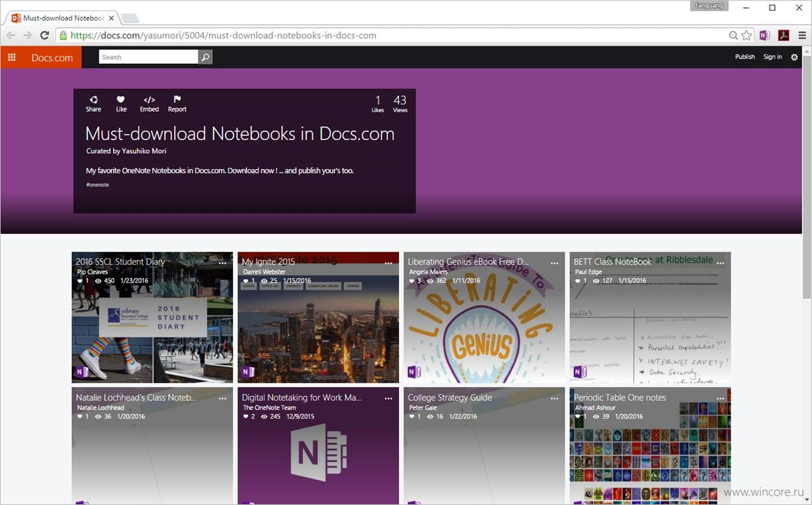Click browser back arrow
The width and height of the screenshot is (812, 505).
11,36
